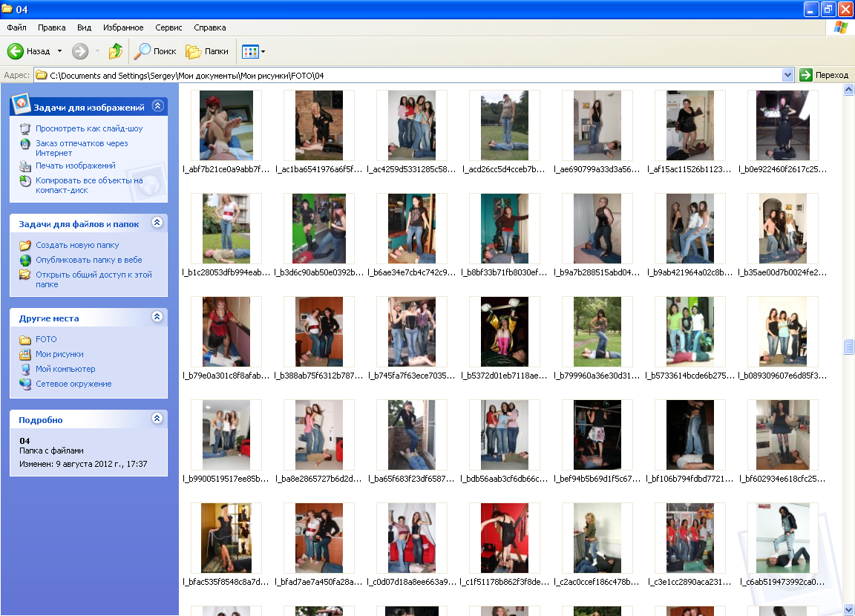Click the forward navigation arrow icon

[x=80, y=51]
